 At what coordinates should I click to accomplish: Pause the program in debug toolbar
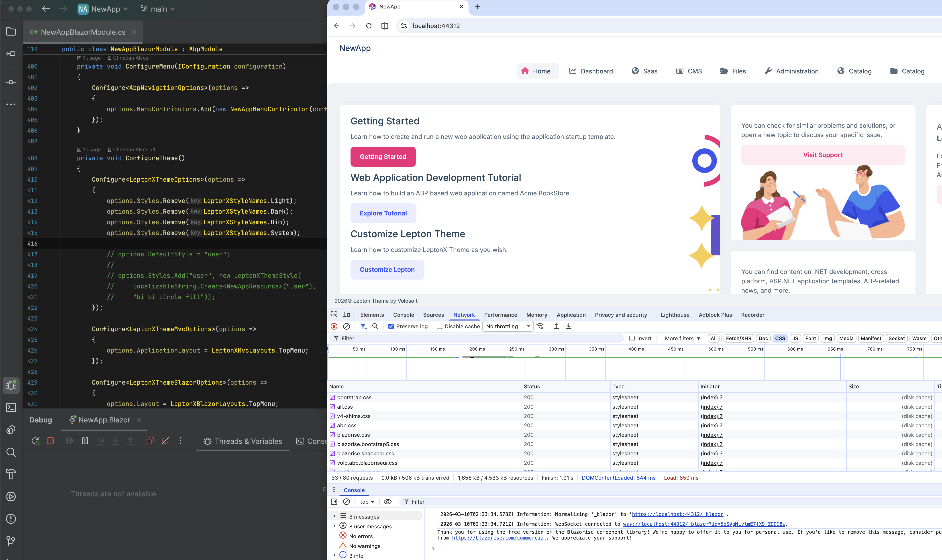click(x=85, y=441)
